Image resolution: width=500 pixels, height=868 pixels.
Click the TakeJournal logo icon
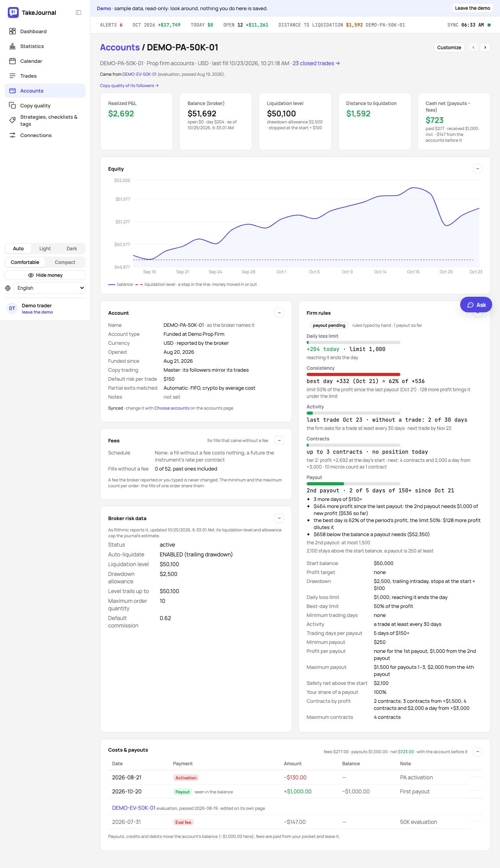click(13, 12)
